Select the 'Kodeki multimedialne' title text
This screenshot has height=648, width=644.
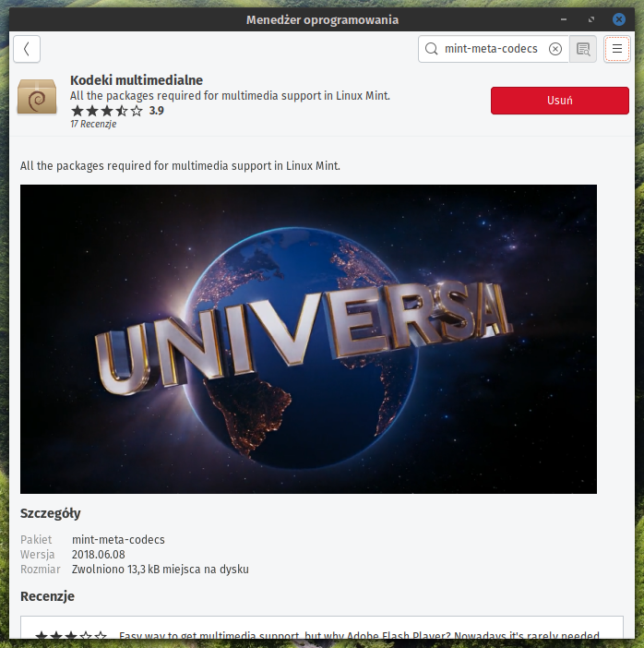point(137,80)
